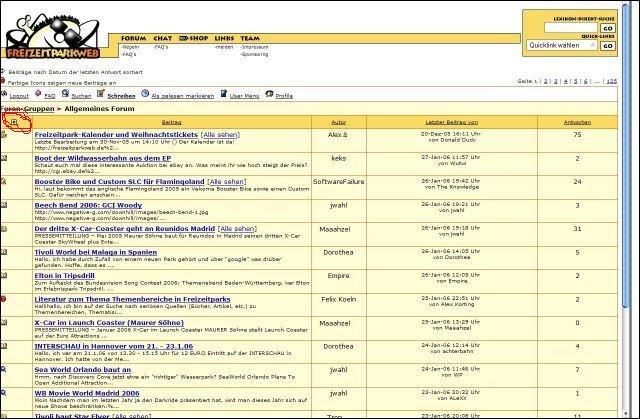Sort by Letzter Beitrag von column header

click(x=451, y=122)
